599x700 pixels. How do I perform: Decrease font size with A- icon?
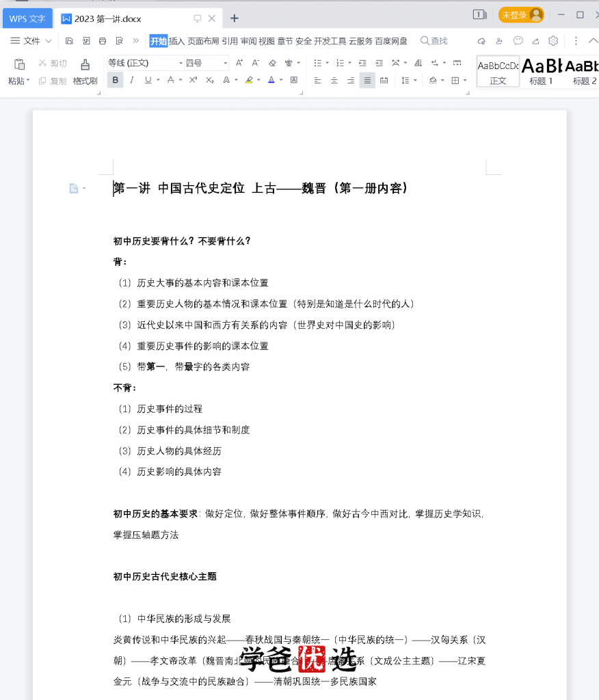[256, 63]
